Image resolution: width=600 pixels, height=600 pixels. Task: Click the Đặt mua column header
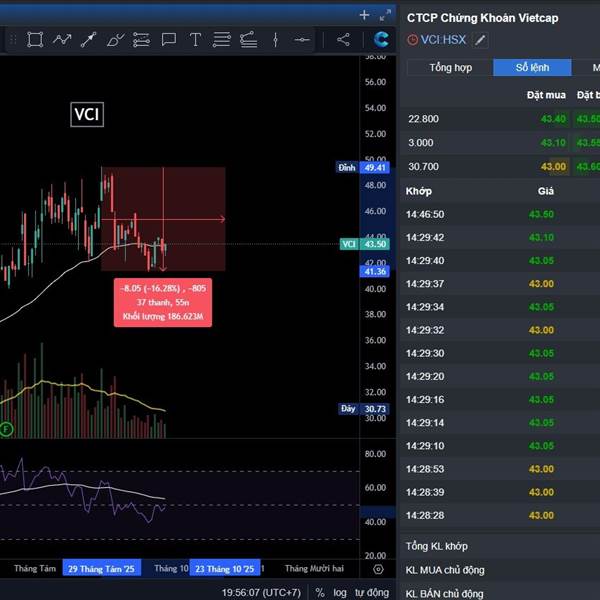[x=546, y=95]
